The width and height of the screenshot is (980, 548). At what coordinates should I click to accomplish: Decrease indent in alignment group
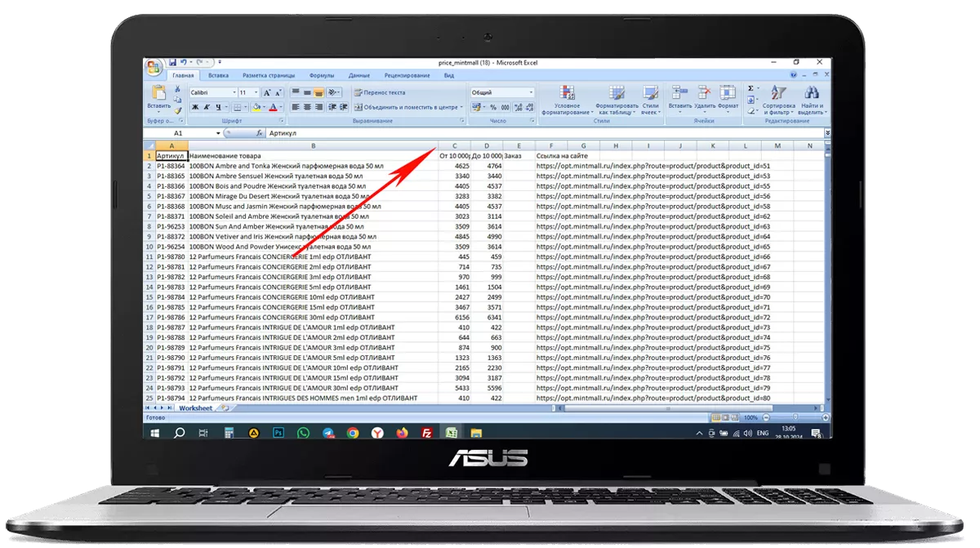tap(333, 107)
